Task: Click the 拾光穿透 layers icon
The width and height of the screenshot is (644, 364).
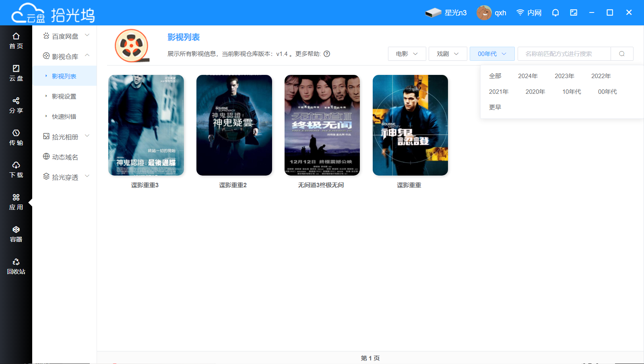Action: click(46, 177)
